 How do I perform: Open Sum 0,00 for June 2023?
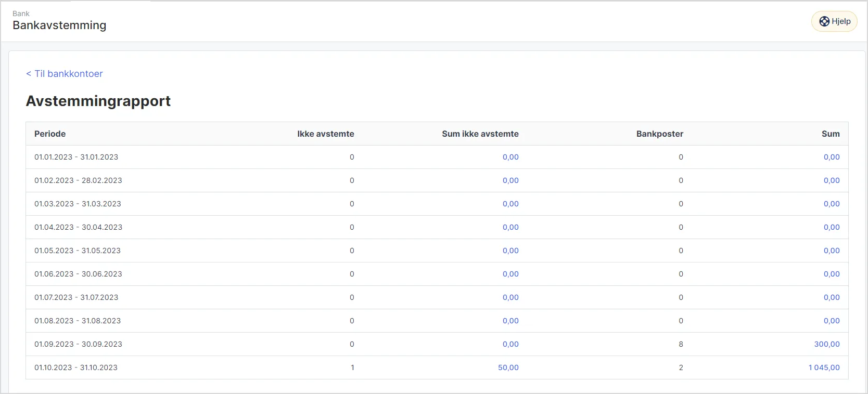[831, 274]
